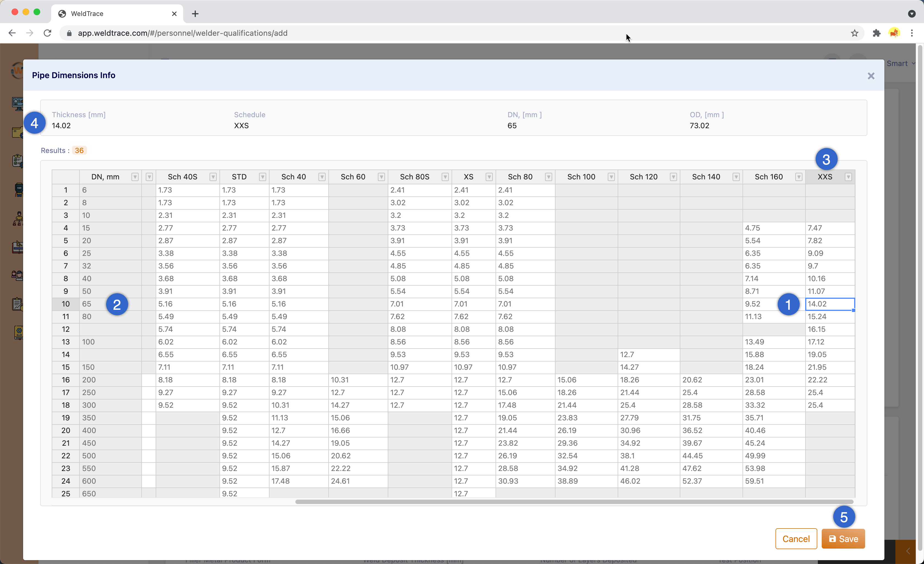Open the Sch 120 column filter dropdown
The height and width of the screenshot is (564, 924).
[673, 177]
